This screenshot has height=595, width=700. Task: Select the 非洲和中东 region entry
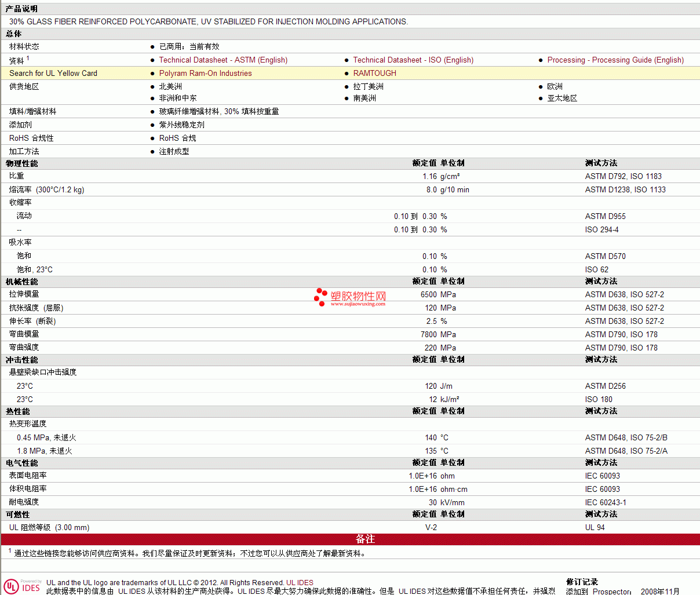coord(178,98)
